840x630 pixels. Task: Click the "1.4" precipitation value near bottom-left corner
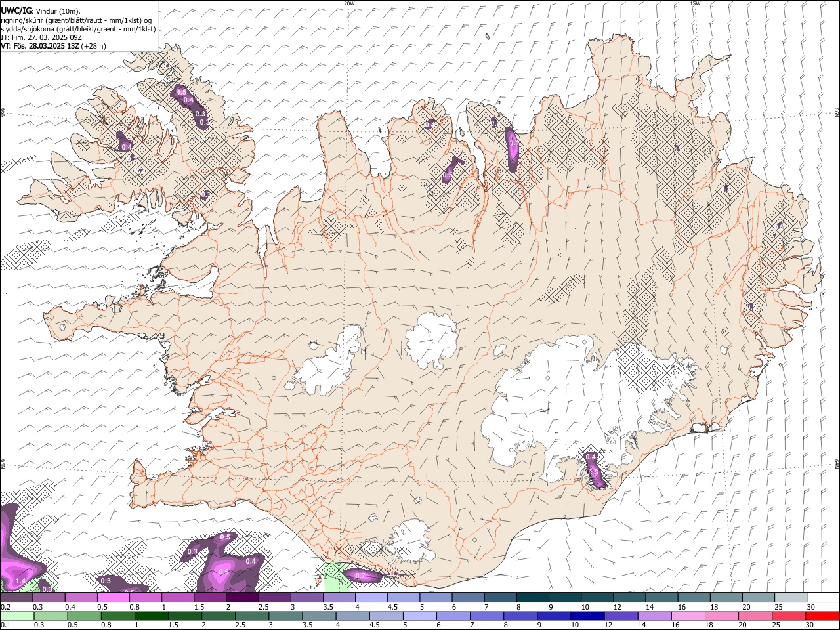(20, 581)
